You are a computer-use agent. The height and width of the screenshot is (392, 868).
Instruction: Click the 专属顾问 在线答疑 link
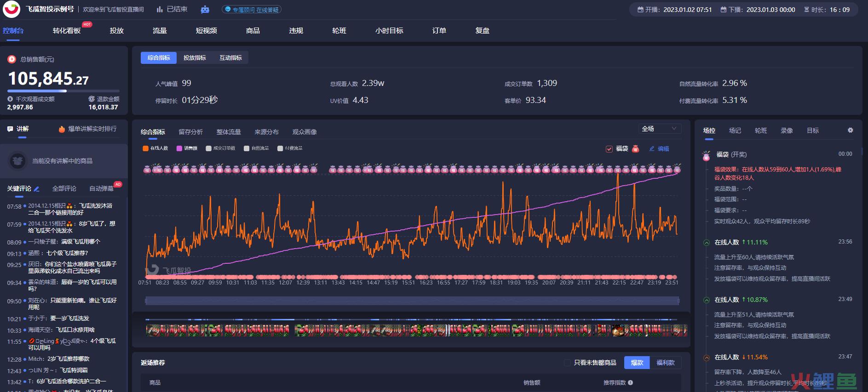tap(252, 10)
